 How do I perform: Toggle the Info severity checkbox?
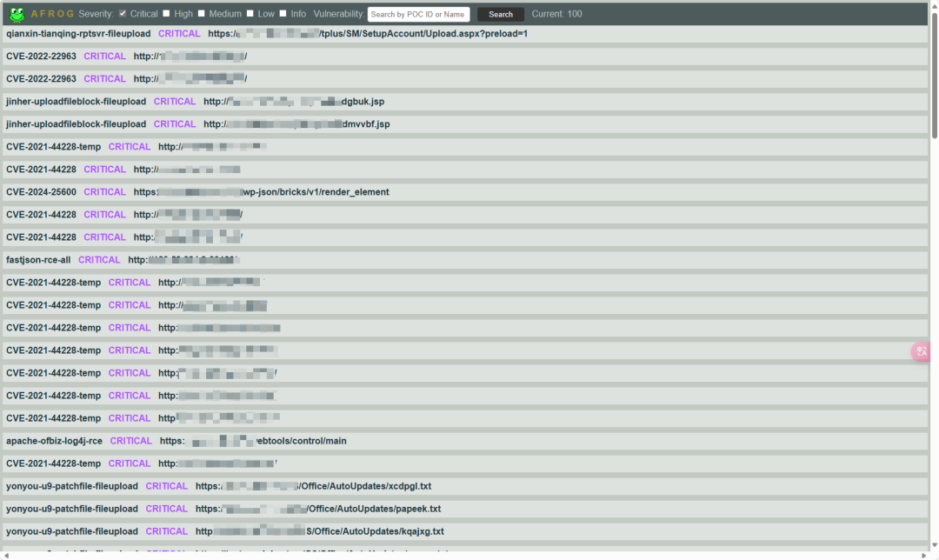pos(283,14)
